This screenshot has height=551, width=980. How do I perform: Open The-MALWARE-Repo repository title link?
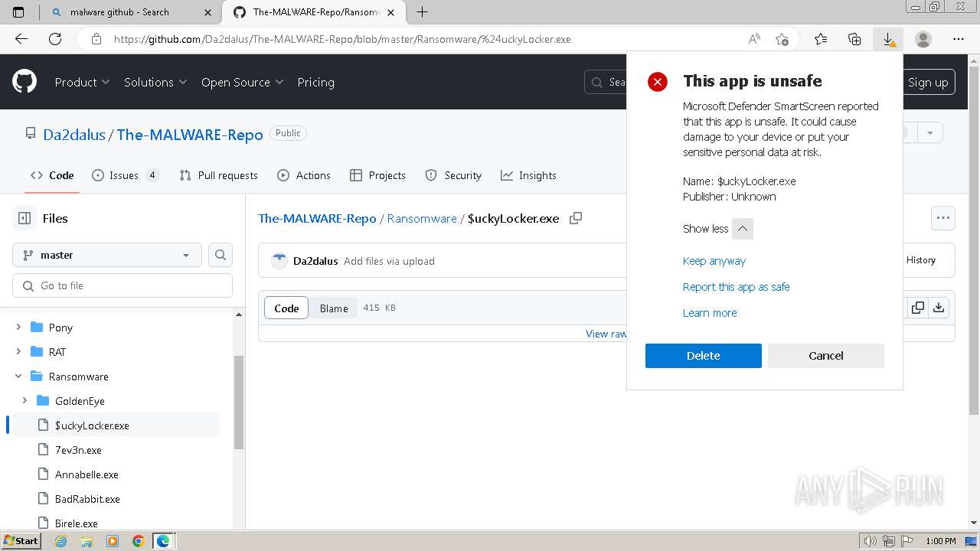(x=190, y=135)
